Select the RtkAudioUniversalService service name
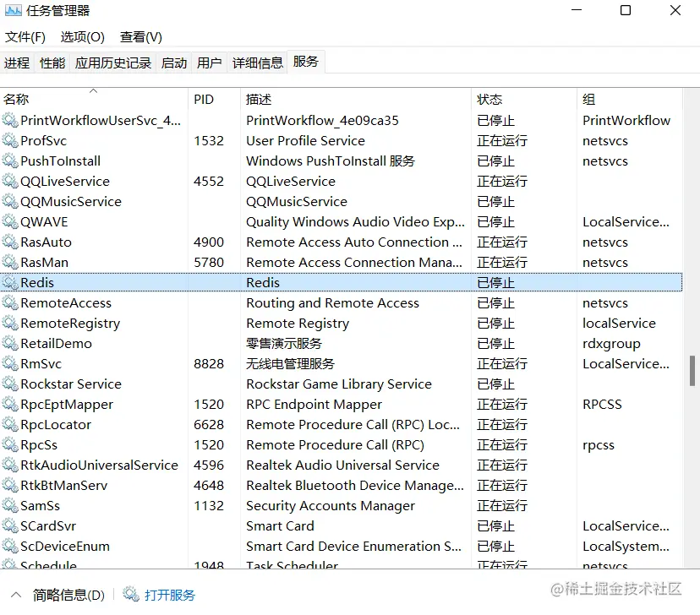This screenshot has width=700, height=615. (x=99, y=465)
